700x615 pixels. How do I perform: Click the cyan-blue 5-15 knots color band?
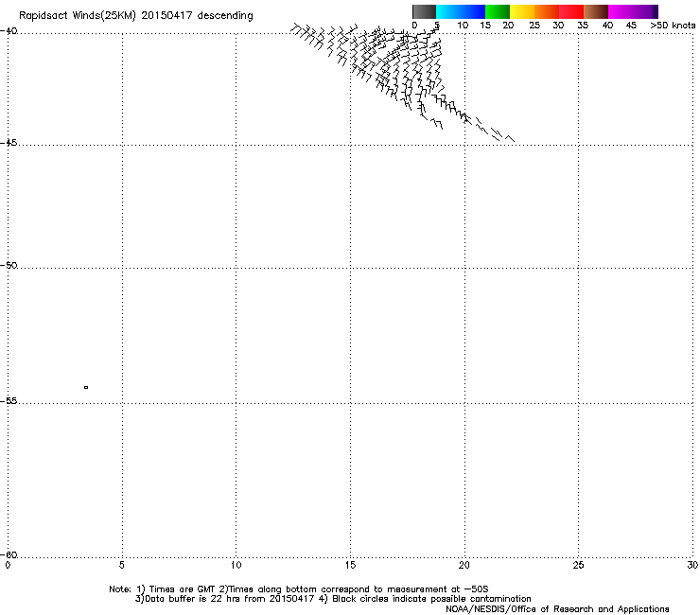(461, 11)
